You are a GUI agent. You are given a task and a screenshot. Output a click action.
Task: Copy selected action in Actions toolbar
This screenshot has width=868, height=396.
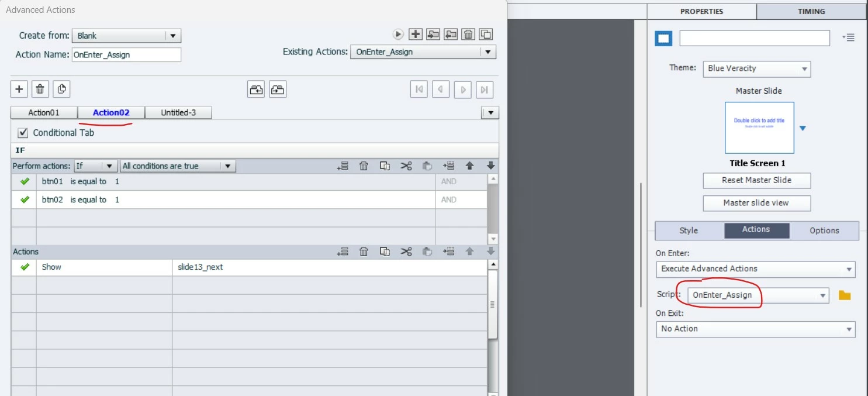pos(385,252)
